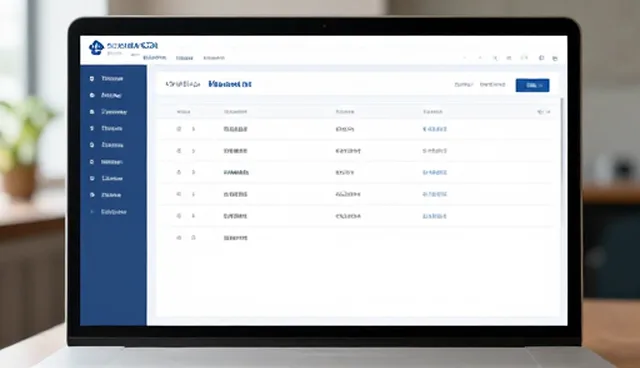
Task: Expand the first table row with its chevron
Action: pos(193,129)
